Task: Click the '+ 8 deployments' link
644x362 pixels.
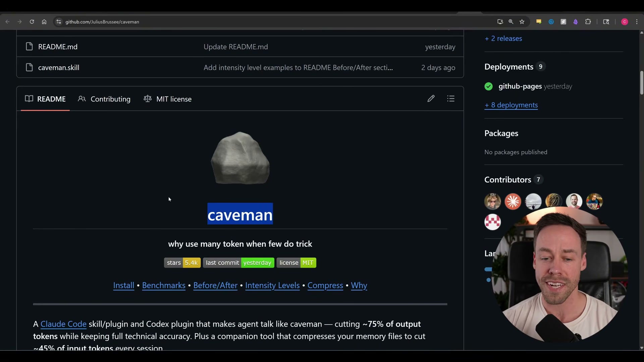Action: [x=511, y=105]
